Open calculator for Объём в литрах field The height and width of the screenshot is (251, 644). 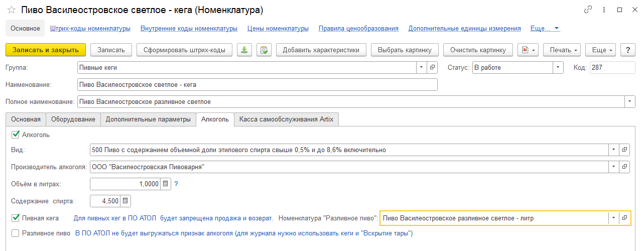tap(166, 184)
